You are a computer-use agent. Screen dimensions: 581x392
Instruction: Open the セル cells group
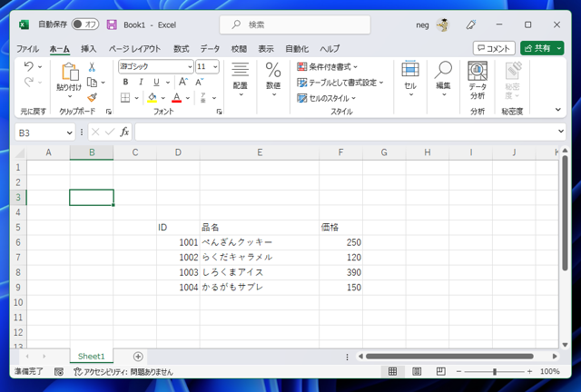point(410,79)
